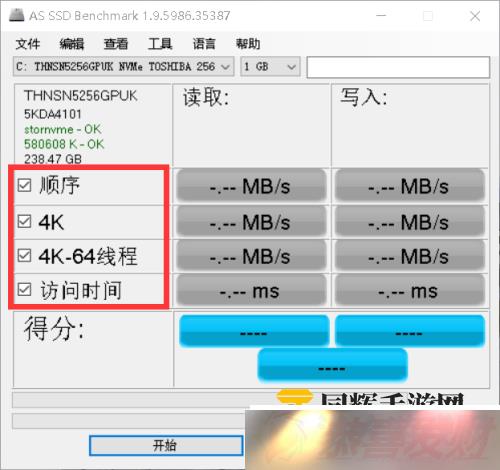The image size is (500, 470).
Task: Uncheck the 4K test checkbox
Action: pos(24,221)
